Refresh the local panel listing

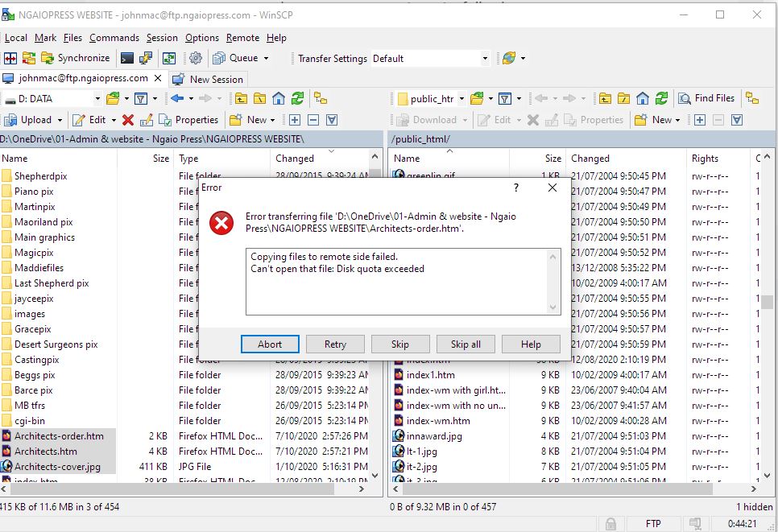click(x=298, y=98)
